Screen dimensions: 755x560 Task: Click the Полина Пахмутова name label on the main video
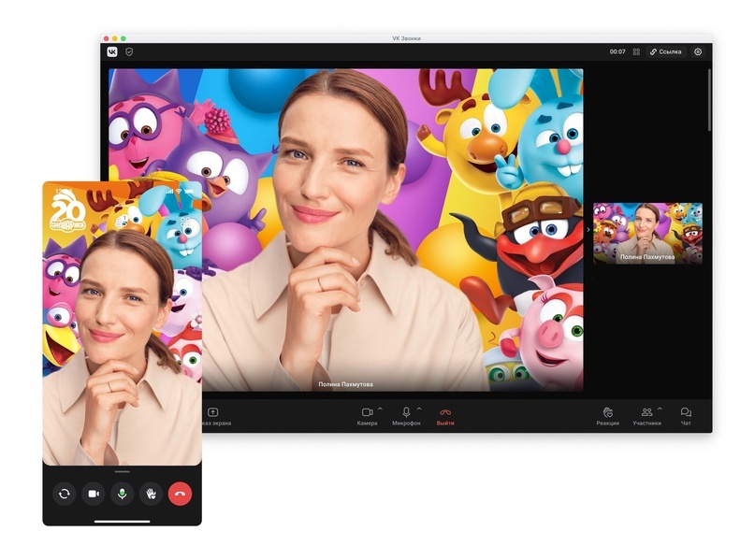[x=346, y=384]
